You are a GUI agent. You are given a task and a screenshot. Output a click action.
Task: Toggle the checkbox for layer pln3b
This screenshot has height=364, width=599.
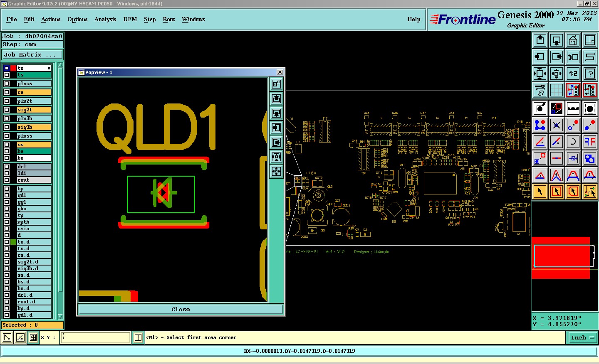tap(7, 118)
